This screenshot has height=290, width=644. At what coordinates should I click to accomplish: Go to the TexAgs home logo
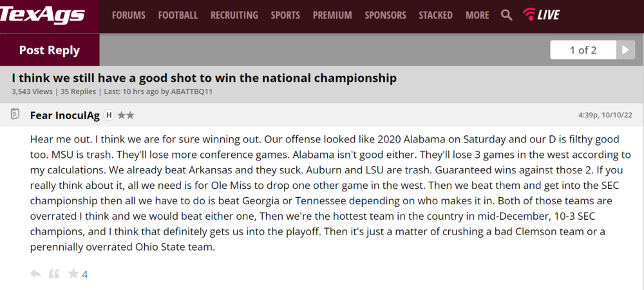[x=43, y=15]
